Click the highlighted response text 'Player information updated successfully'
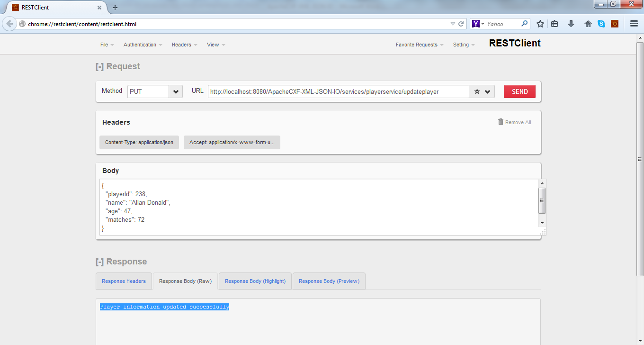Screen dimensions: 644x345 tap(164, 307)
